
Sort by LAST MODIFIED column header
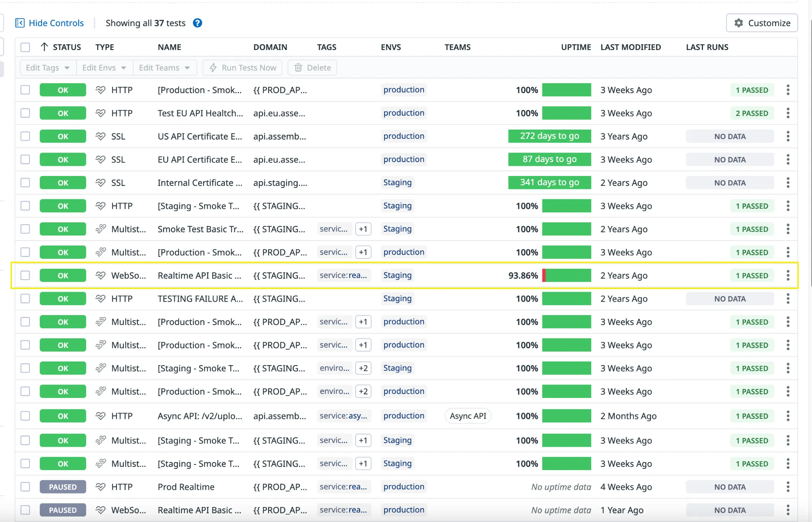pos(630,47)
